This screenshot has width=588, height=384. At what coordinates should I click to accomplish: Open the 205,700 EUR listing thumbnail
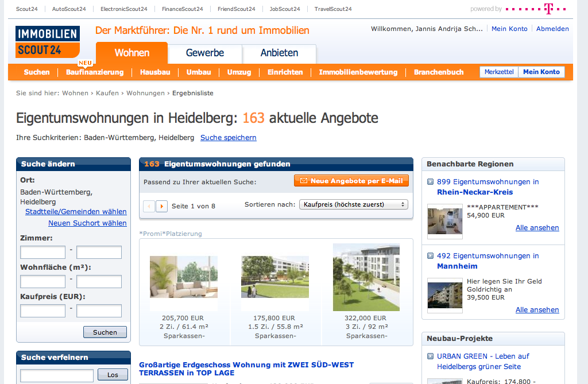click(183, 277)
